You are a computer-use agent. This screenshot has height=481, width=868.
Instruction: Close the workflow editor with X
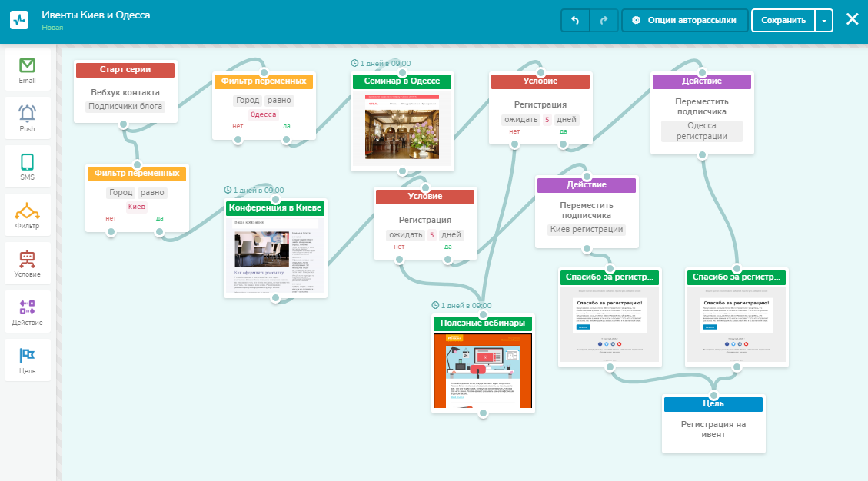pyautogui.click(x=852, y=19)
